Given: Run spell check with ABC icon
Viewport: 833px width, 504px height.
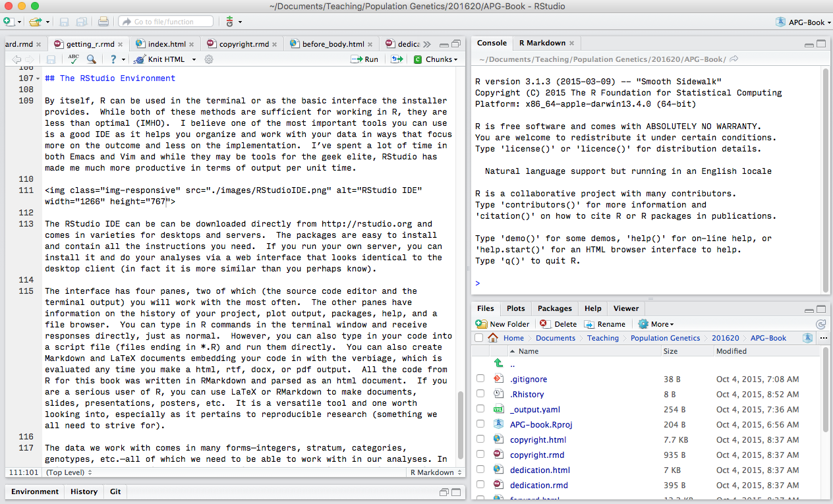Looking at the screenshot, I should (x=73, y=59).
